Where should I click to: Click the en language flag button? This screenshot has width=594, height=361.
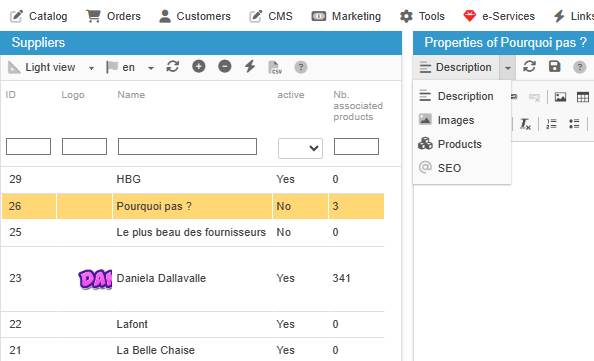pos(121,67)
